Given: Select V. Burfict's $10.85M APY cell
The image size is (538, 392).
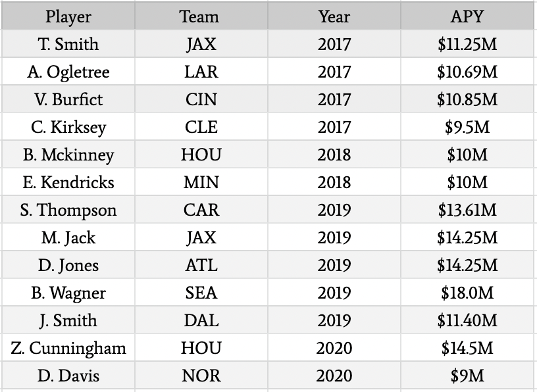Looking at the screenshot, I should coord(467,99).
